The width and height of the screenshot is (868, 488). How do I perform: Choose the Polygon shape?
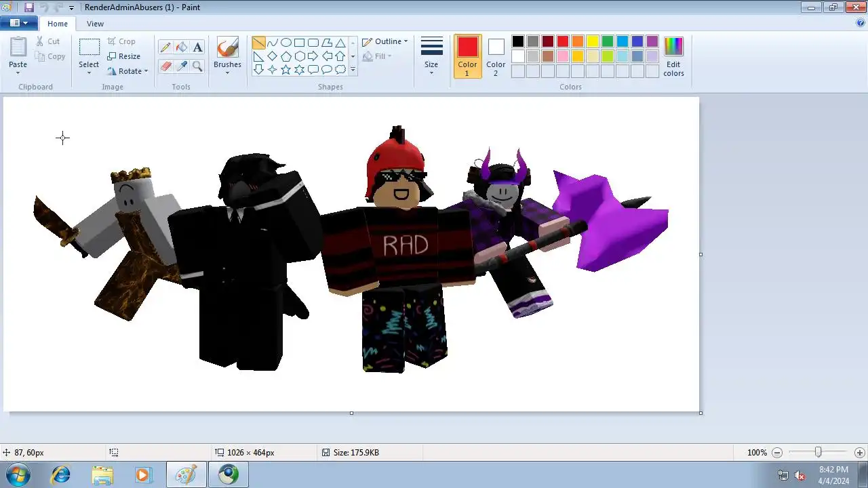[326, 43]
